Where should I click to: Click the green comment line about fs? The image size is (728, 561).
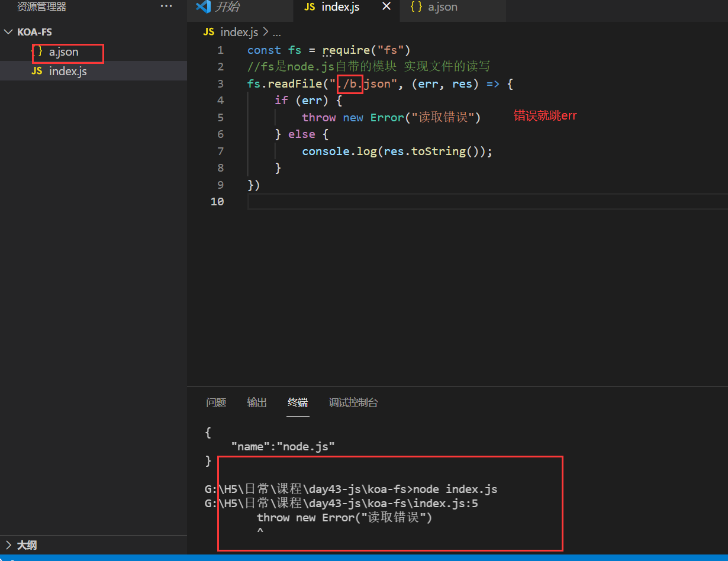point(369,67)
